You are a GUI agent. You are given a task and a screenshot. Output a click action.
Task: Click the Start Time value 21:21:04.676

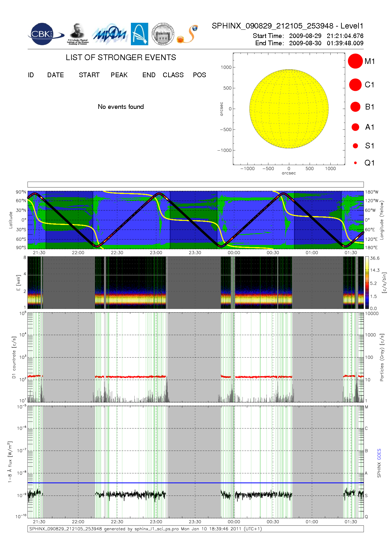point(345,36)
